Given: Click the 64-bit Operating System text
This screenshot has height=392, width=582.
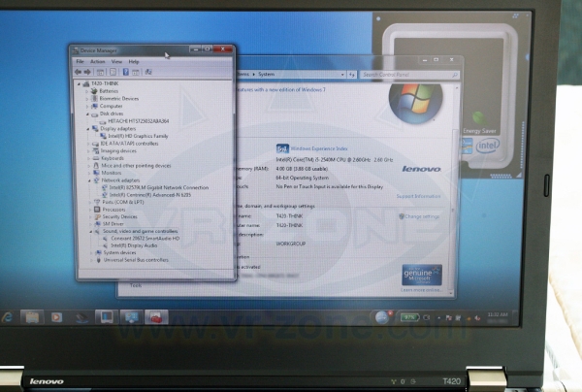Looking at the screenshot, I should (302, 178).
